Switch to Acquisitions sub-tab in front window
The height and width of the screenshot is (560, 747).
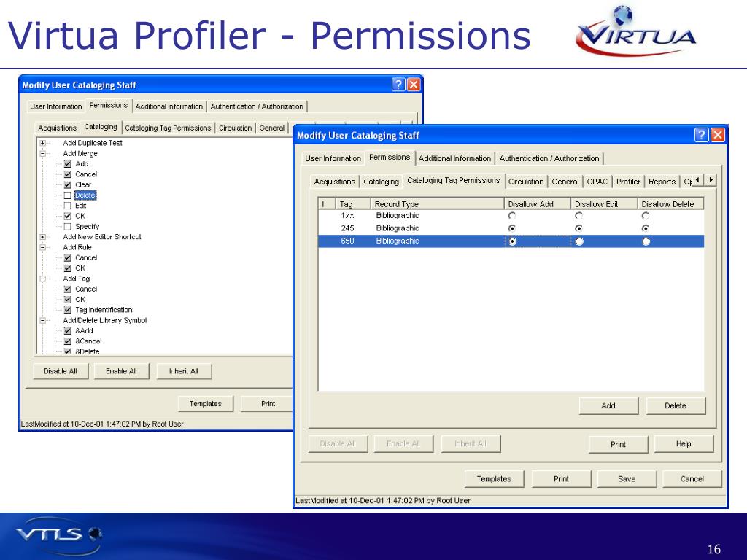coord(334,182)
